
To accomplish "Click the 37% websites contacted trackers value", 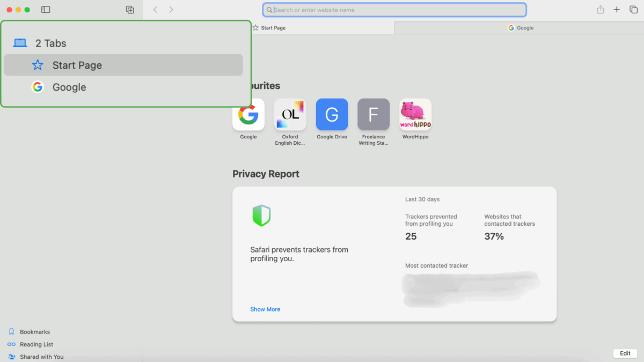I will [x=494, y=237].
